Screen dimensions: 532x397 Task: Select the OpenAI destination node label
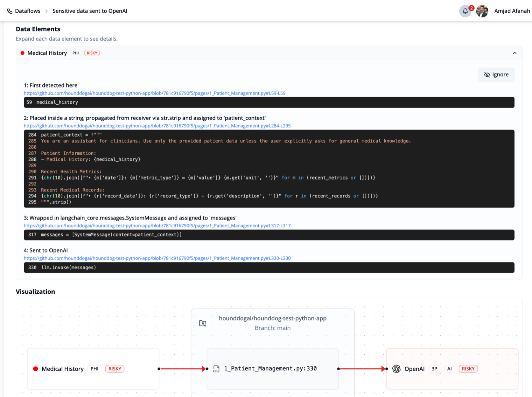pyautogui.click(x=414, y=369)
